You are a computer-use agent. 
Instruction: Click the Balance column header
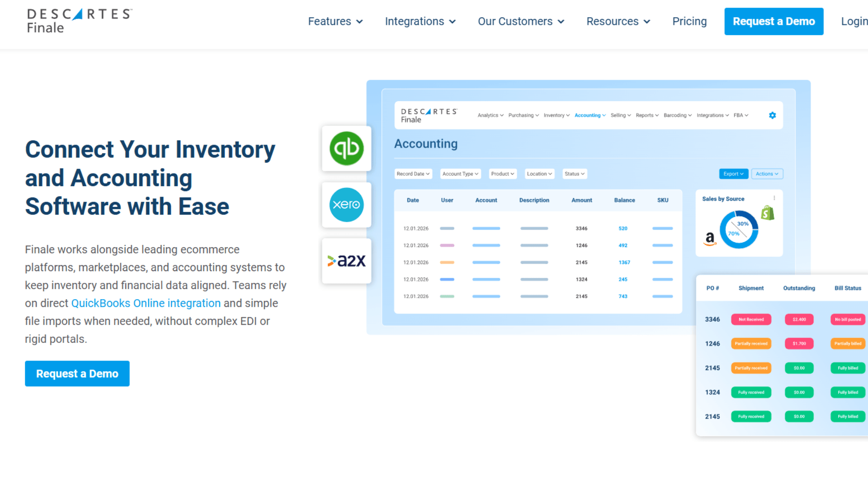[x=624, y=200]
